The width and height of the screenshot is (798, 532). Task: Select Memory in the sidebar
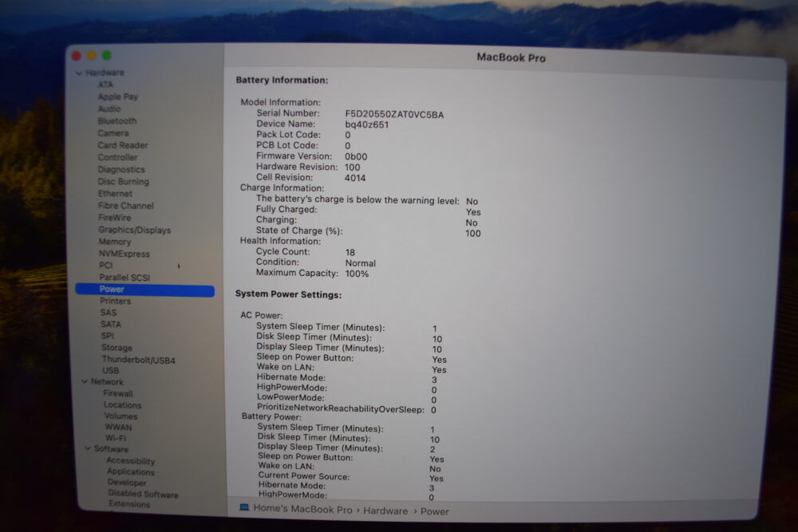click(114, 242)
